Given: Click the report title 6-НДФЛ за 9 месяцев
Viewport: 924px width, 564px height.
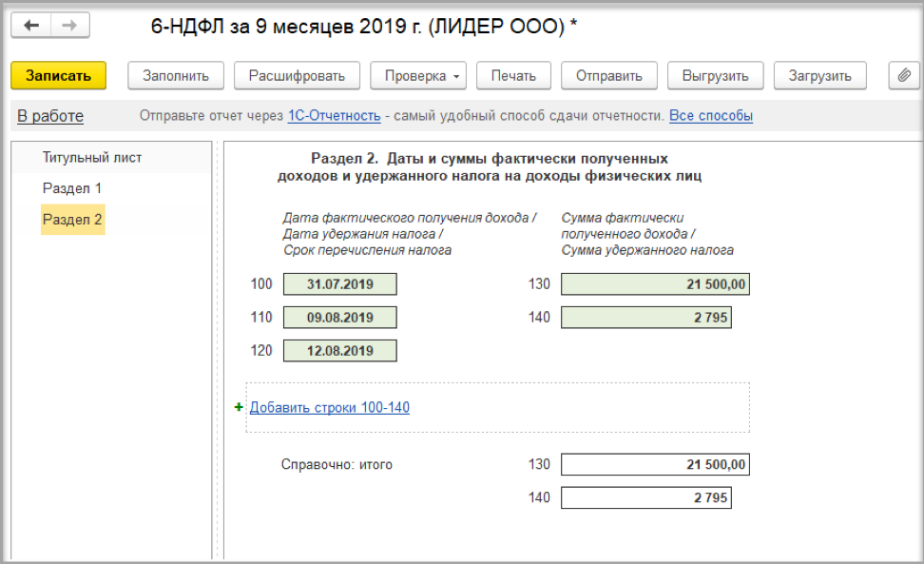Looking at the screenshot, I should (363, 26).
